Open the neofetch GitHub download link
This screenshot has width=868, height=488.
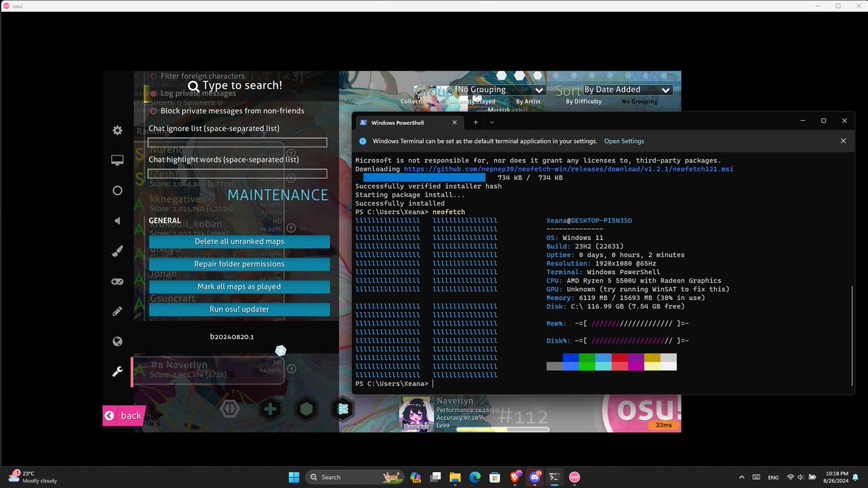tap(569, 168)
